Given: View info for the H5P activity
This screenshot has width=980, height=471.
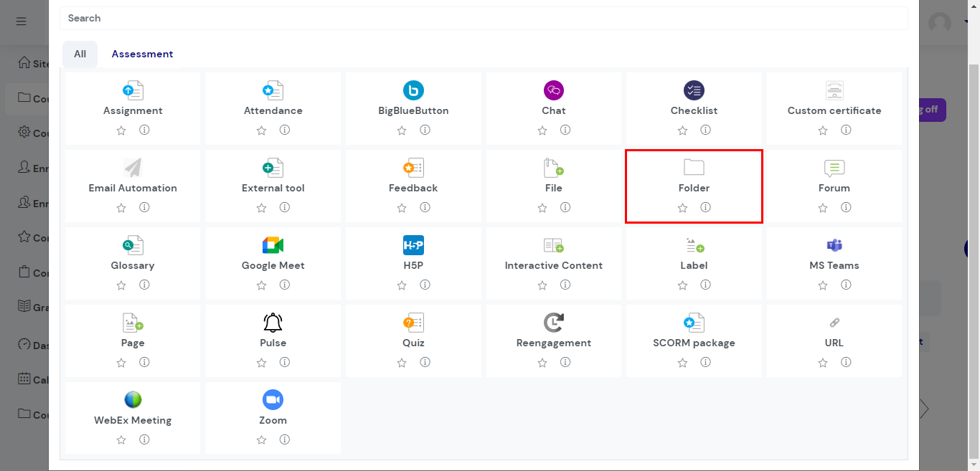Looking at the screenshot, I should point(425,285).
